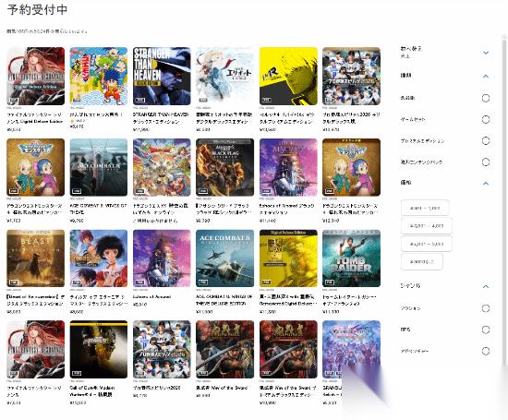The image size is (508, 420).
Task: Open 鬼武者 Way of the Sword standard cover
Action: coord(224,350)
